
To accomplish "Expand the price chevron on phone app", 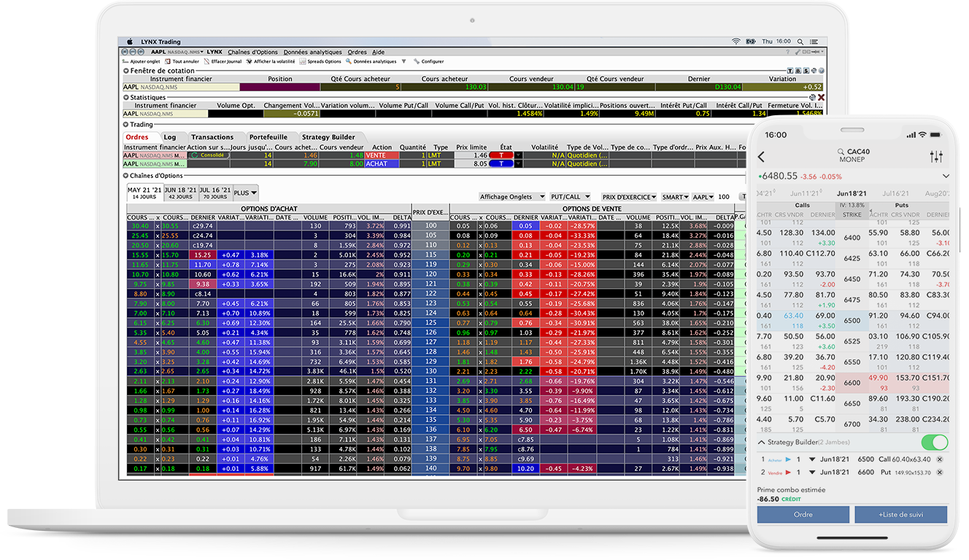I will [946, 176].
